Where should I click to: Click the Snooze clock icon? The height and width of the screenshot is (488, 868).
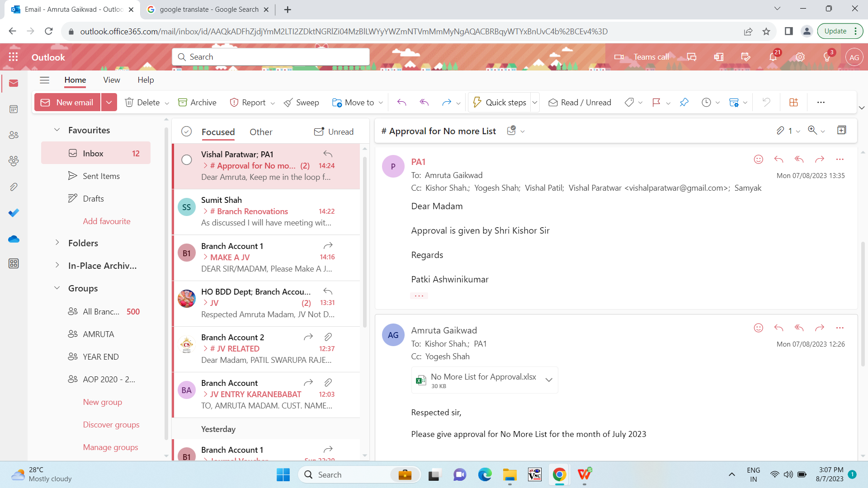[x=706, y=103]
